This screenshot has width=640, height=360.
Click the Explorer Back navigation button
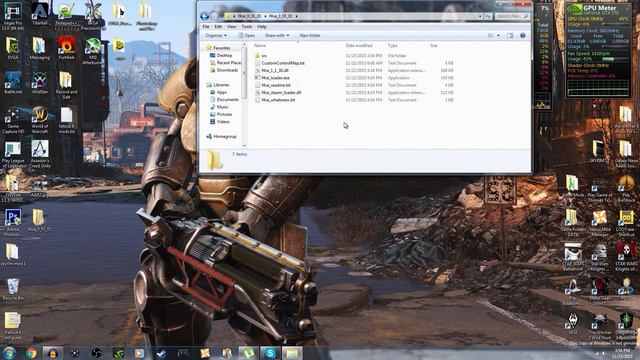click(x=205, y=16)
